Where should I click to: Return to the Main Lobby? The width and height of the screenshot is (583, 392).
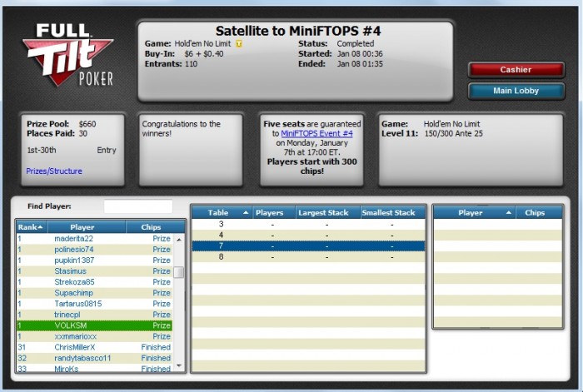(x=516, y=91)
